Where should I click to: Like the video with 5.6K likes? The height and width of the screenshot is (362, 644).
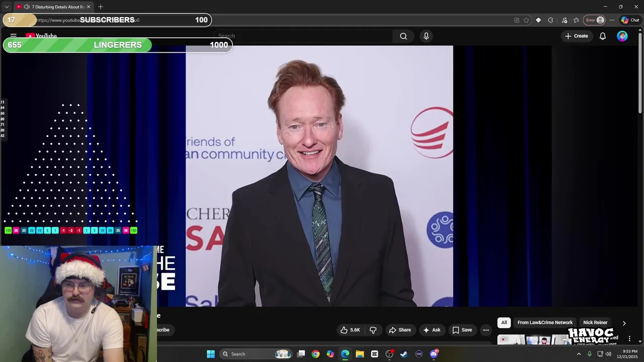click(350, 330)
